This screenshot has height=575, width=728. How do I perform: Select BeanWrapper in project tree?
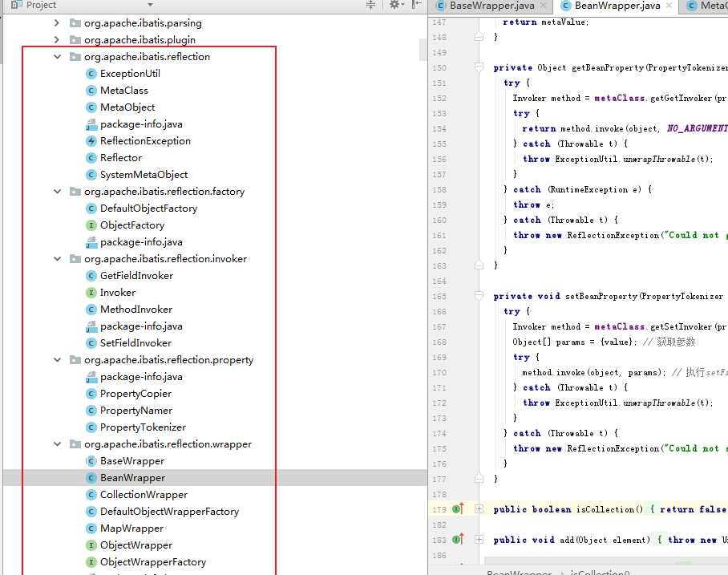[133, 478]
